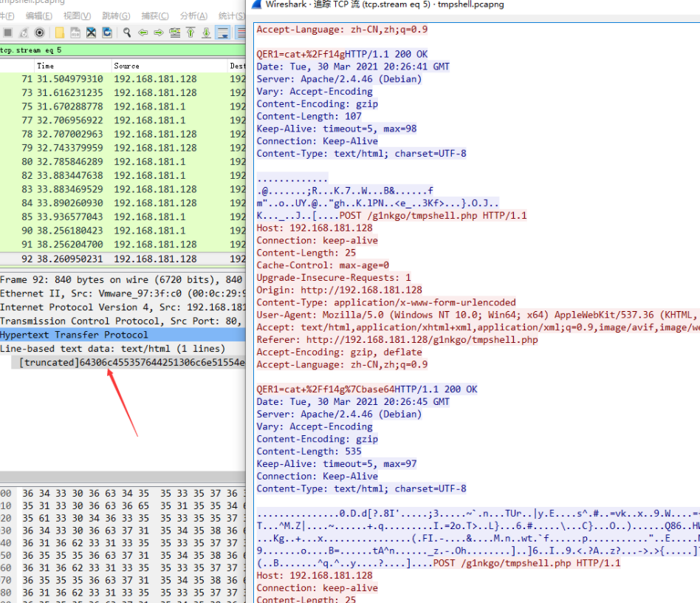Go back to previous packet arrow

[x=143, y=33]
